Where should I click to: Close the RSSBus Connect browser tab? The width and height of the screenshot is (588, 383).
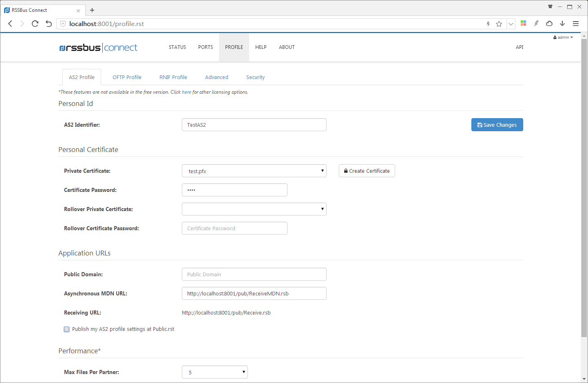(78, 11)
